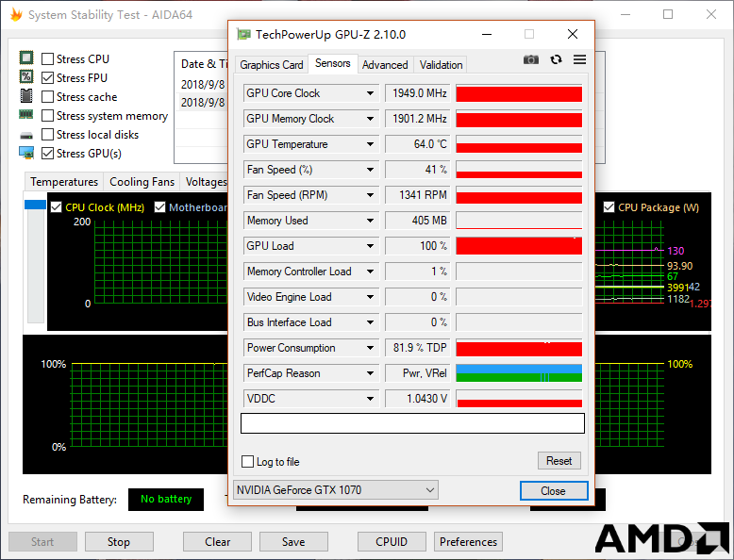Enable the Stress cache checkbox

tap(47, 97)
